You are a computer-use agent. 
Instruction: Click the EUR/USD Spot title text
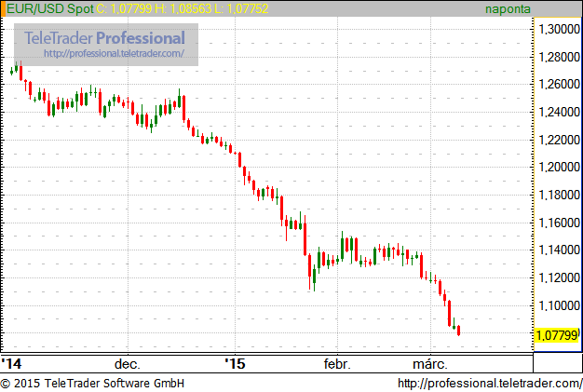(x=49, y=8)
